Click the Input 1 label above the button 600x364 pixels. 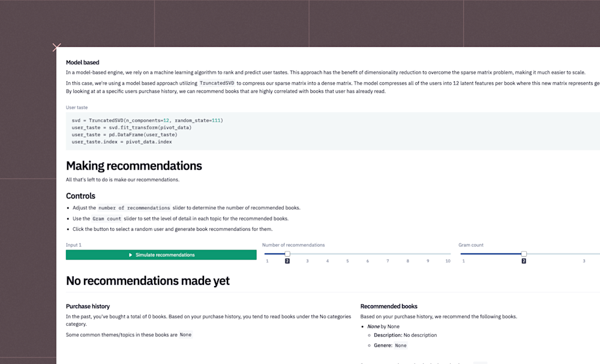pyautogui.click(x=73, y=245)
